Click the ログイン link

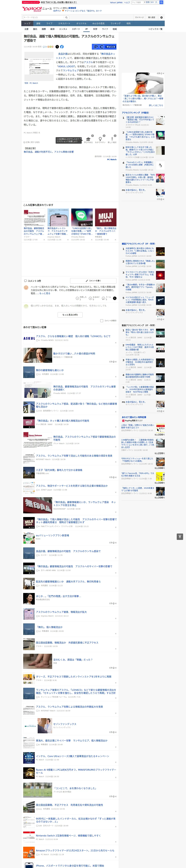[57, 11]
